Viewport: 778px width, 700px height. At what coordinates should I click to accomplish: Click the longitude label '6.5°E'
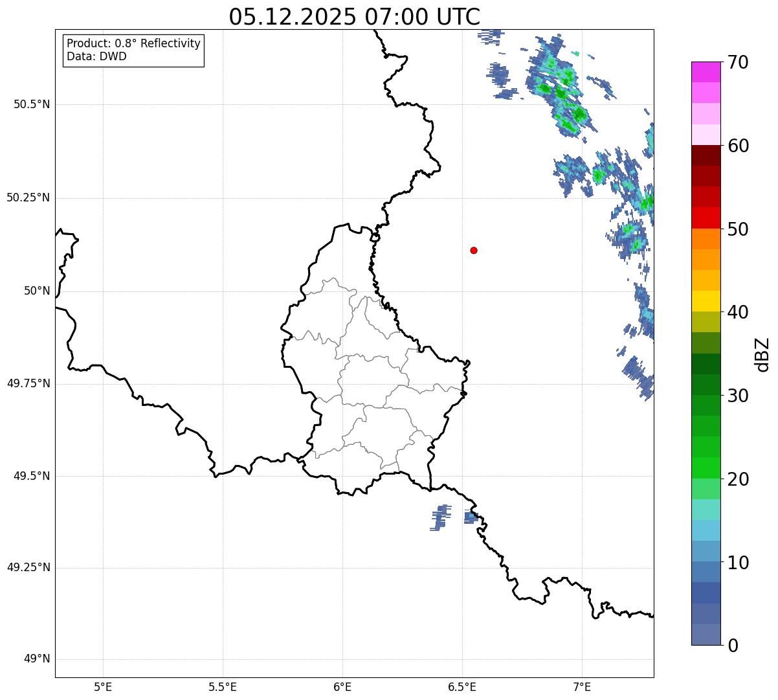(x=462, y=686)
